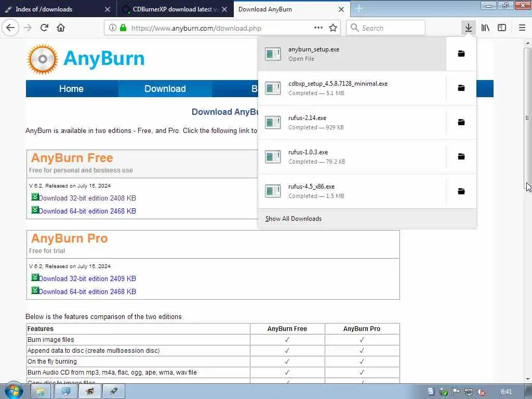This screenshot has width=532, height=399.
Task: Download AnyBurn Pro 32-bit edition 2409 KB
Action: pos(87,278)
